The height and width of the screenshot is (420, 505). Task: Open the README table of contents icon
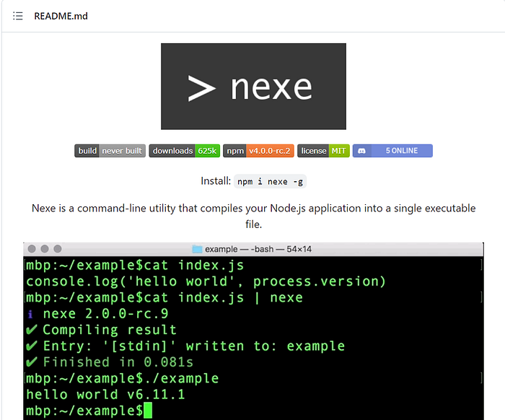tap(18, 16)
